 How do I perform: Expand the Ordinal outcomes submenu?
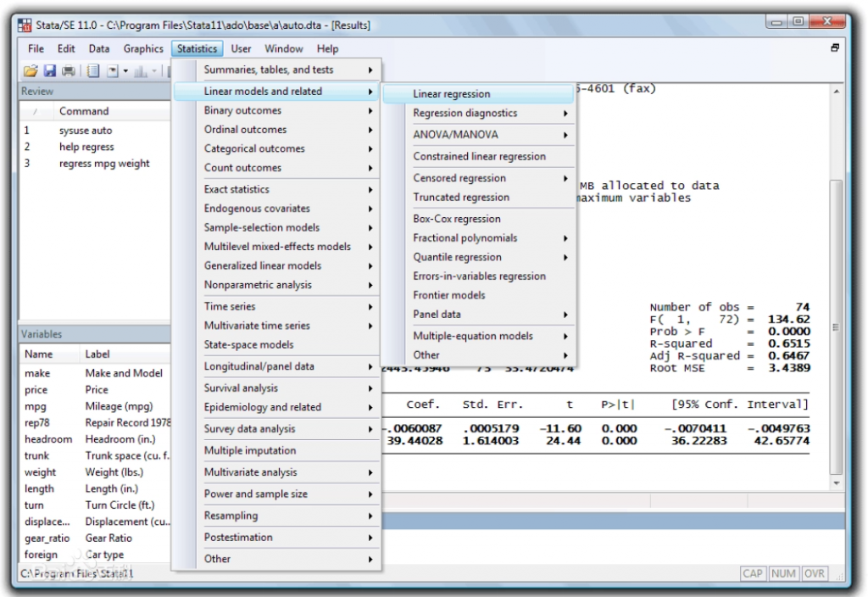276,130
